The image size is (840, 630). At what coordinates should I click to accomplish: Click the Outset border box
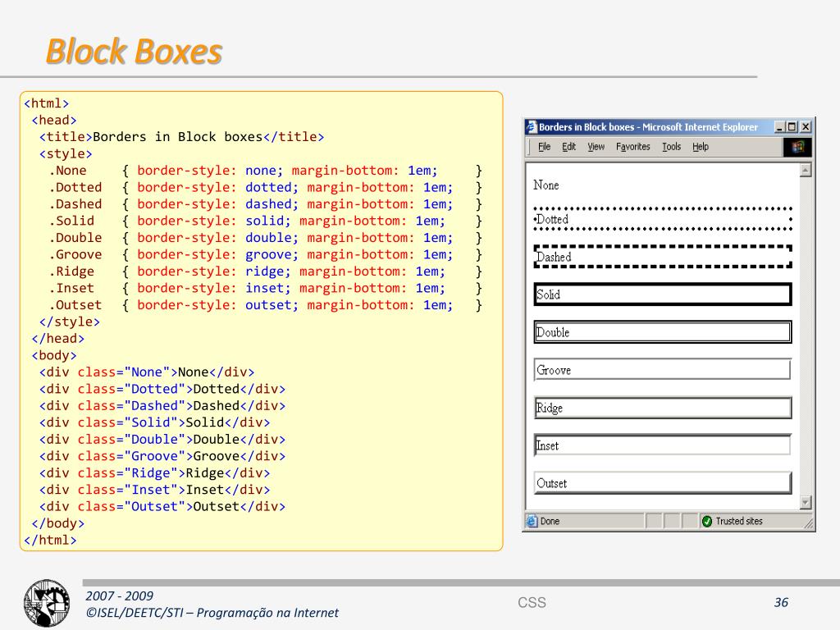(663, 482)
